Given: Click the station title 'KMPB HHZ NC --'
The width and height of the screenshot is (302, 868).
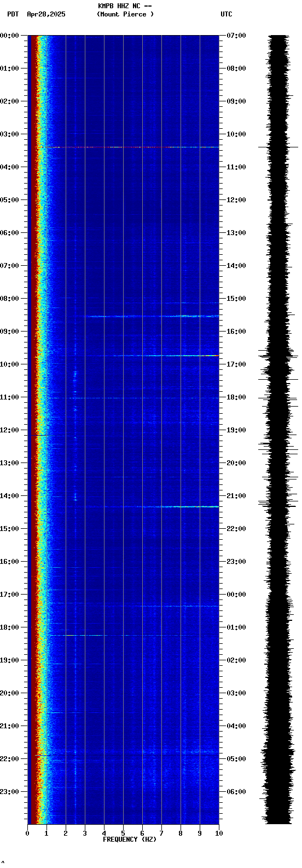Looking at the screenshot, I should click(125, 6).
